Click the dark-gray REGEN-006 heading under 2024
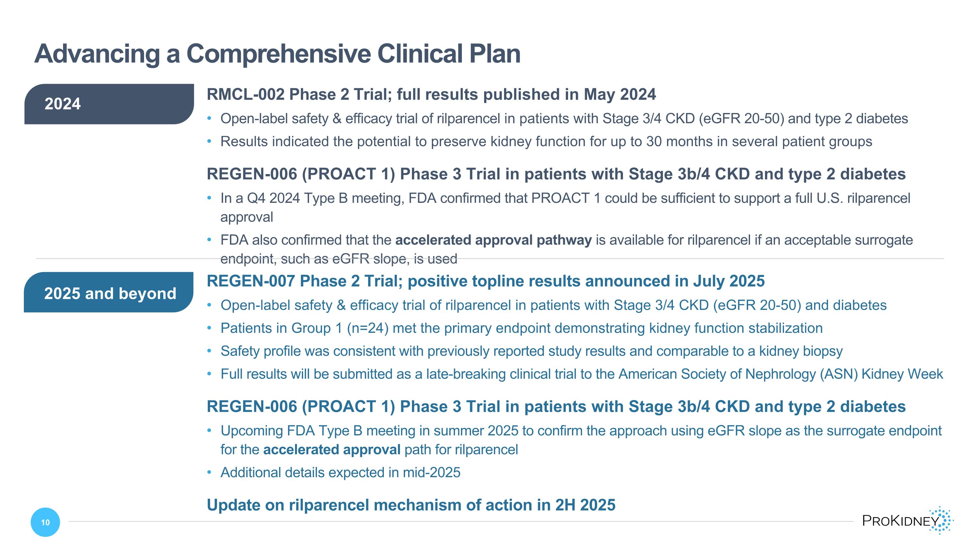 tap(556, 174)
